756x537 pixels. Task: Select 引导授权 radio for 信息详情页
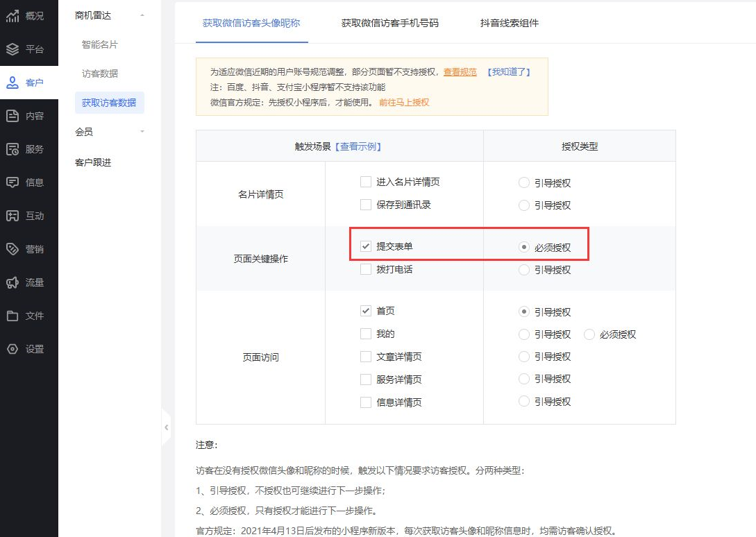524,402
